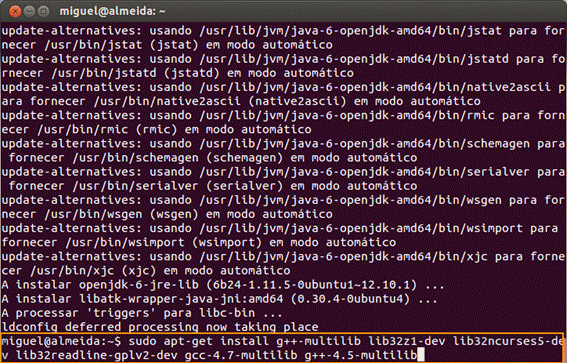Click the path ending in 'bin/xjc para forne'
Image resolution: width=567 pixels, height=363 pixels.
383,256
